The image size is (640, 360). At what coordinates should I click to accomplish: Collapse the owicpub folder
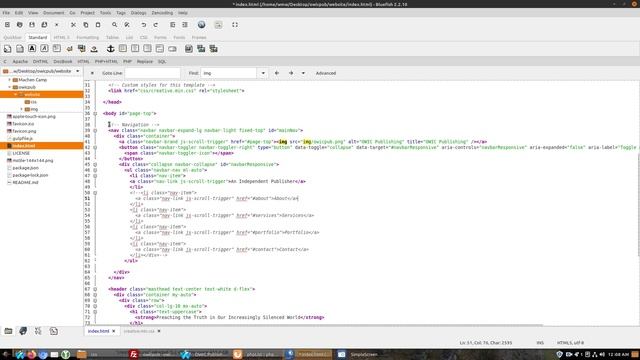click(10, 87)
